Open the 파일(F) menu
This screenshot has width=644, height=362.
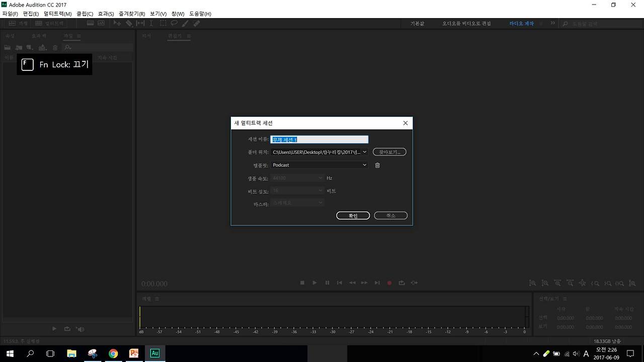click(10, 14)
